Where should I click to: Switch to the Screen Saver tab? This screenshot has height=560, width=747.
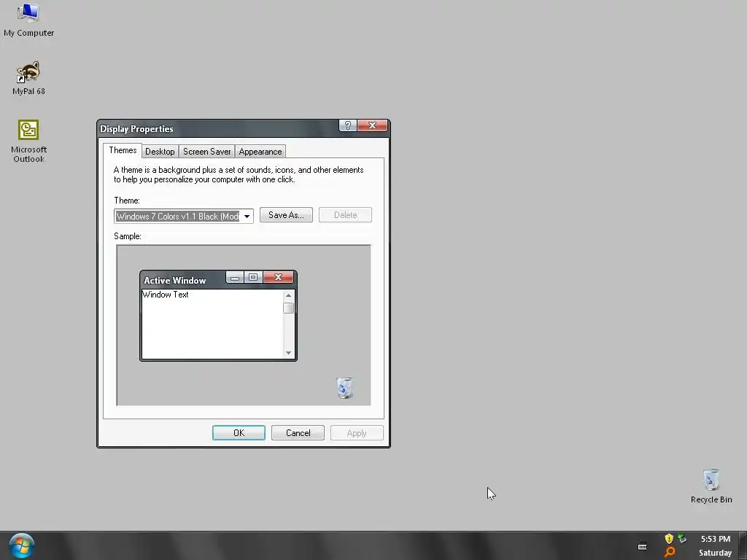click(x=206, y=152)
